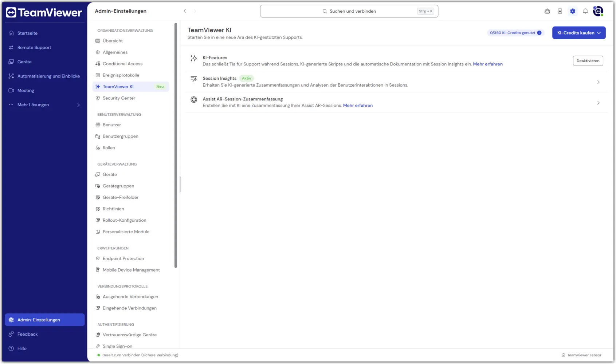Screen dimensions: 616x364
Task: Open Personalisierte Module page
Action: point(131,232)
